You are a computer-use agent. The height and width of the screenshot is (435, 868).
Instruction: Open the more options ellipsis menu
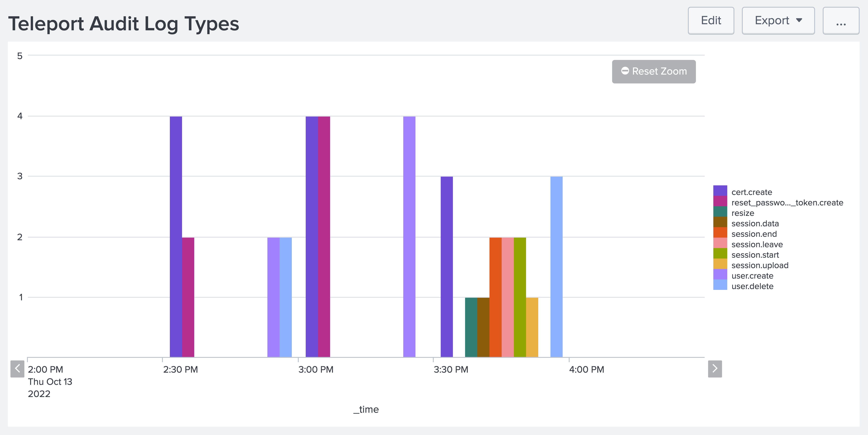coord(841,21)
